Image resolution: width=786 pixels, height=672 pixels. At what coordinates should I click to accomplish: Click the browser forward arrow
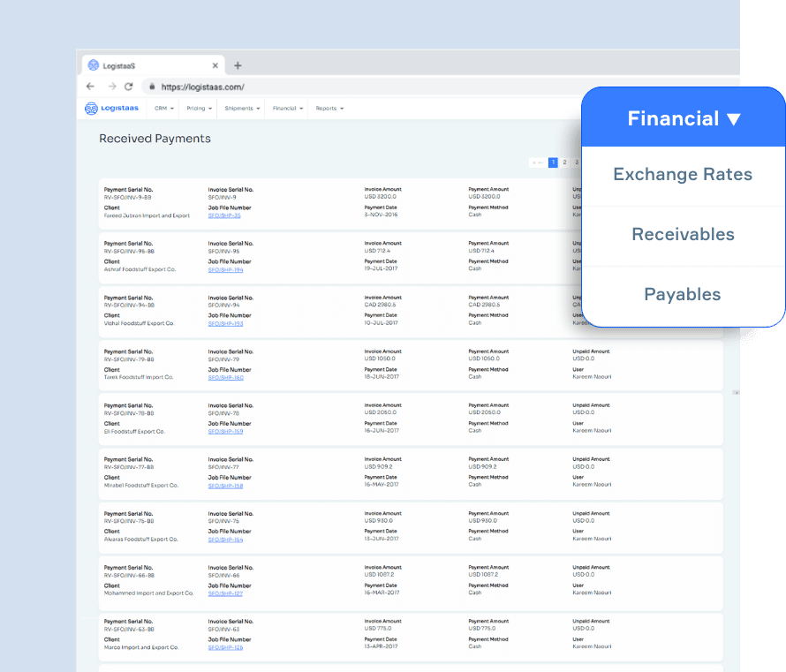click(112, 87)
